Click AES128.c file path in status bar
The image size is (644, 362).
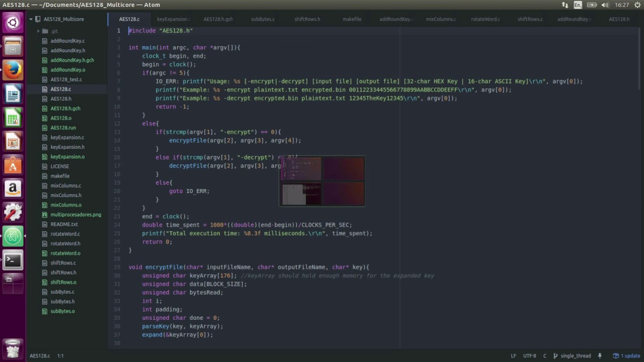point(40,355)
